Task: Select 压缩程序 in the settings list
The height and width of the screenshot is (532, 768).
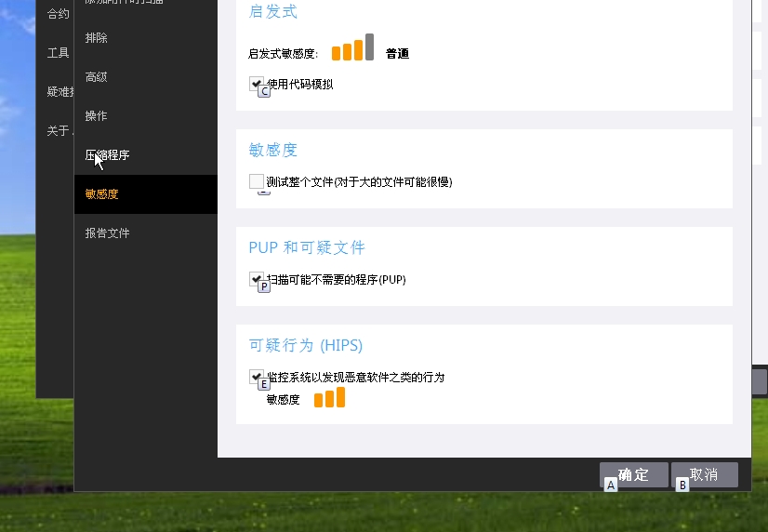Action: [107, 155]
